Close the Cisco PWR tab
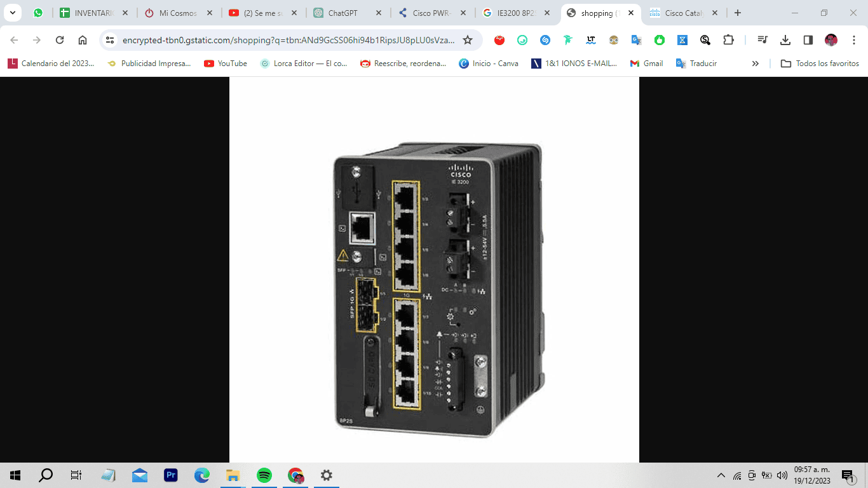The image size is (868, 488). click(x=463, y=13)
